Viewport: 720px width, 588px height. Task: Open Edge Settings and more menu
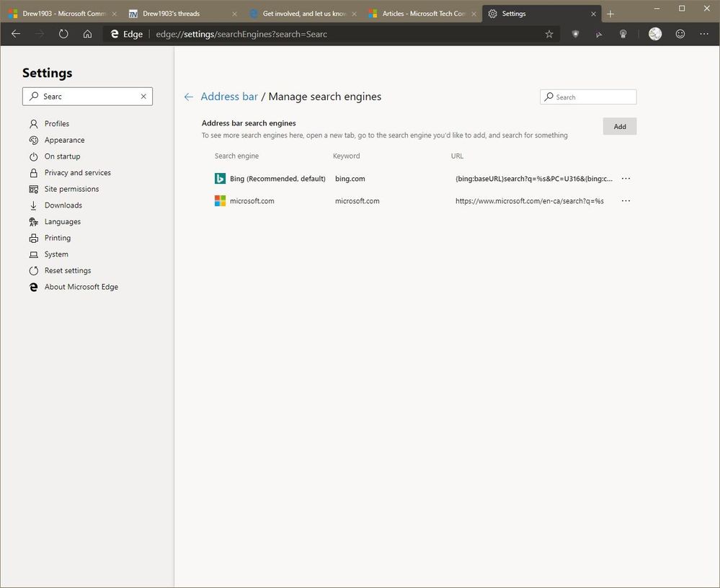[704, 34]
